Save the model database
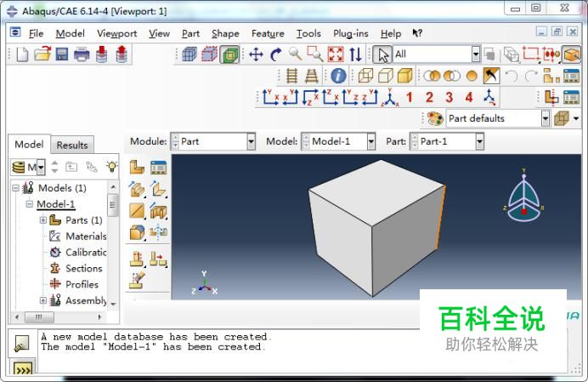Viewport: 588px width, 382px height. pos(62,54)
